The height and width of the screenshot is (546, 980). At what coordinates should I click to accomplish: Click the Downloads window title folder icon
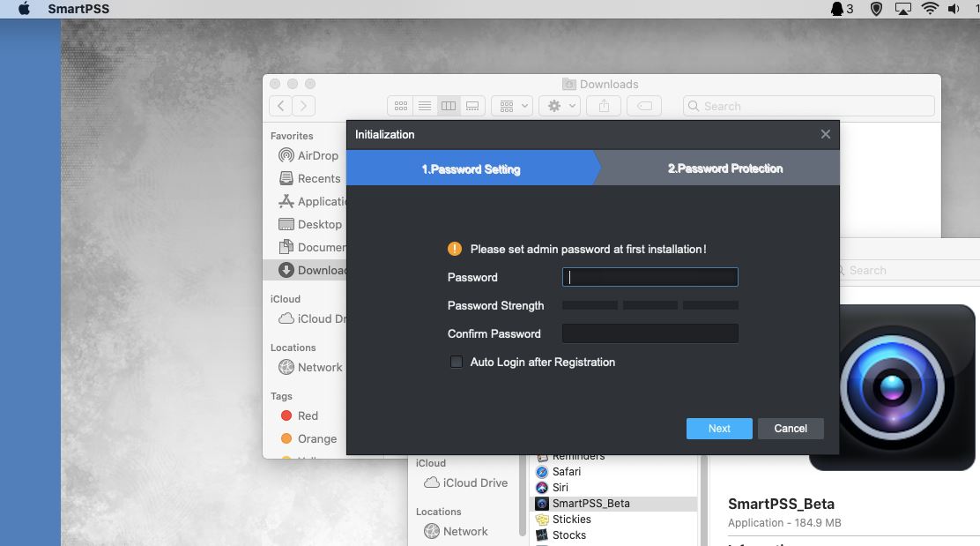tap(568, 84)
